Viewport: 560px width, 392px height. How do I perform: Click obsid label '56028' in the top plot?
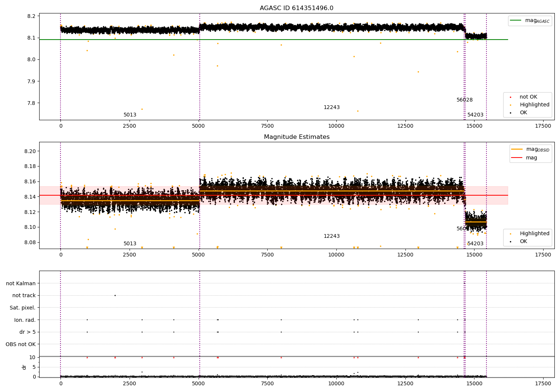point(464,100)
